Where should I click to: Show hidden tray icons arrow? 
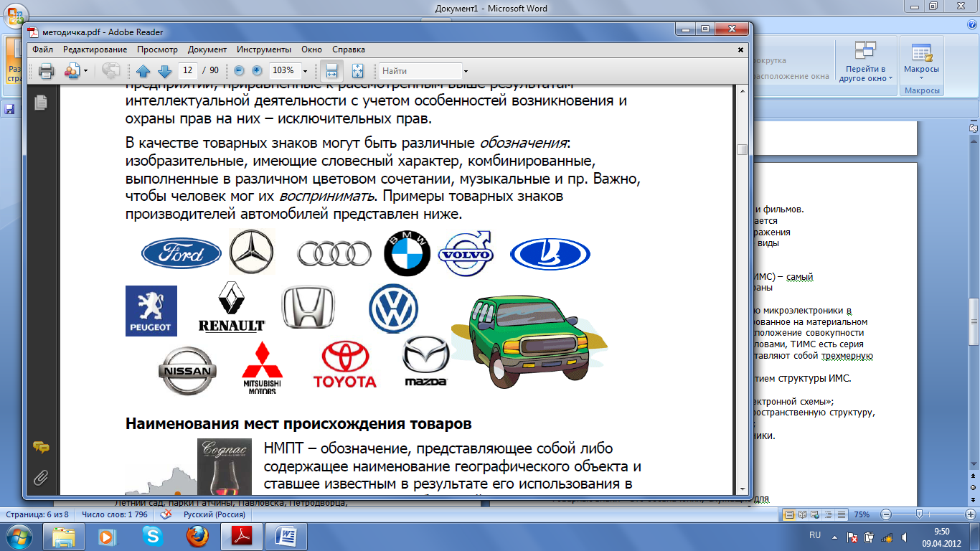(834, 536)
